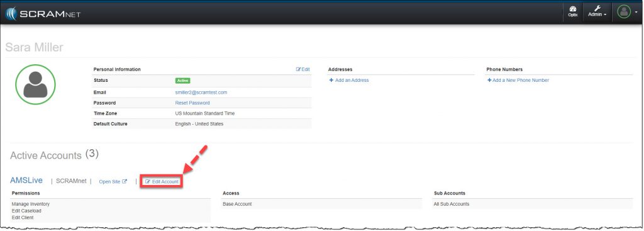Viewport: 644px width, 231px height.
Task: Open the user avatar menu in header
Action: tap(627, 11)
